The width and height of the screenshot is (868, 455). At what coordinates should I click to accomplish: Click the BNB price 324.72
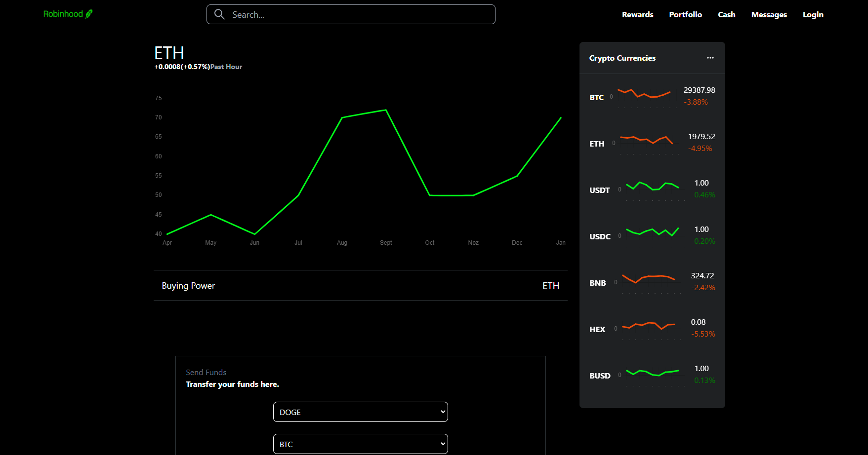pos(703,276)
